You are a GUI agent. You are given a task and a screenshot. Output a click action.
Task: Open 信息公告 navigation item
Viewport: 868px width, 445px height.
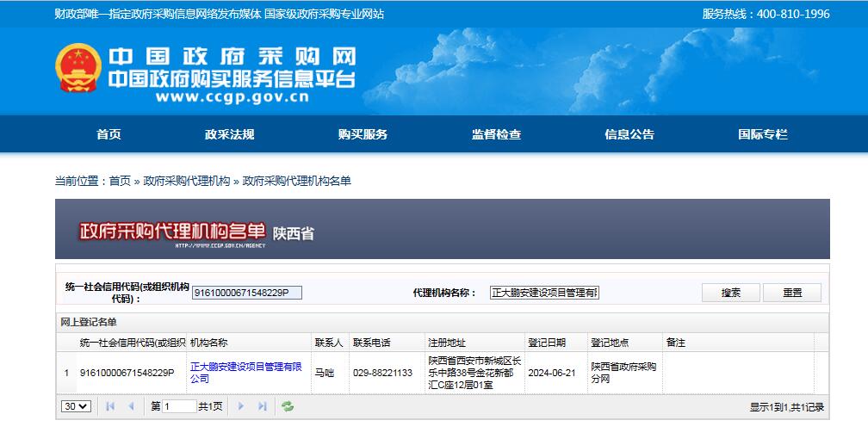(629, 134)
